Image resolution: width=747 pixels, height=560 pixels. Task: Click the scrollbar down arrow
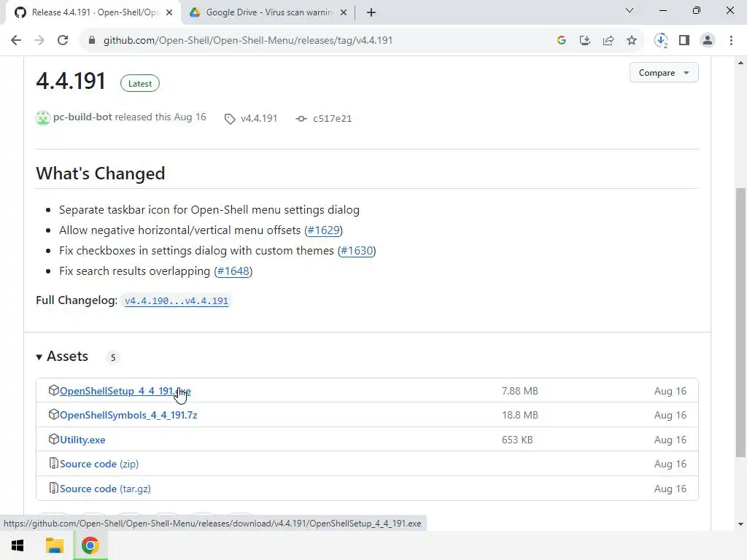740,524
